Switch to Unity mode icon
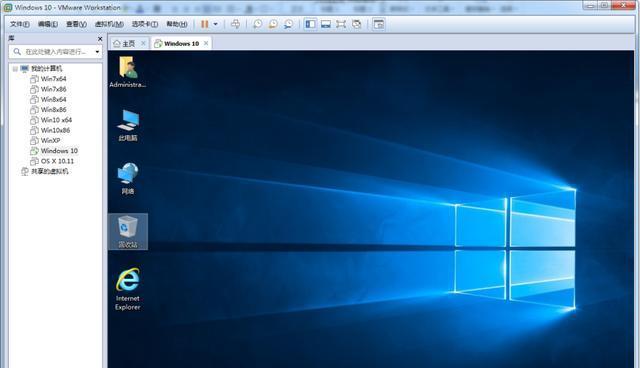The height and width of the screenshot is (368, 640). [356, 24]
